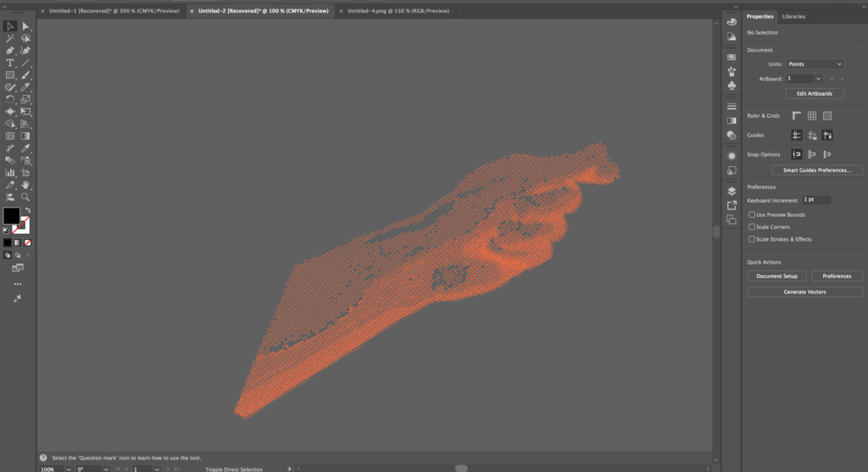Switch to the Libraries tab
The width and height of the screenshot is (868, 472).
tap(793, 16)
